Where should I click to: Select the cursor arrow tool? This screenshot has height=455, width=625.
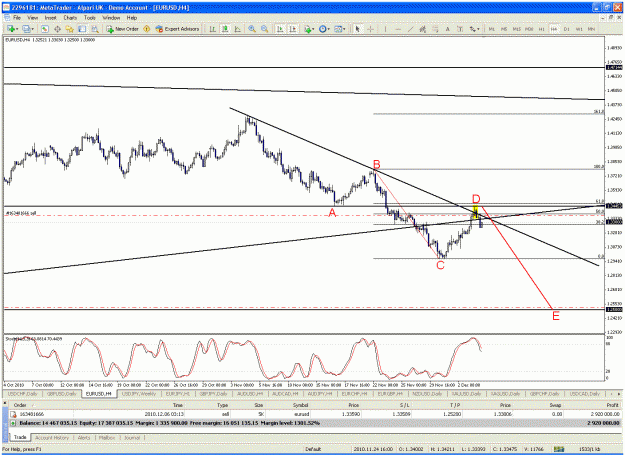click(358, 29)
